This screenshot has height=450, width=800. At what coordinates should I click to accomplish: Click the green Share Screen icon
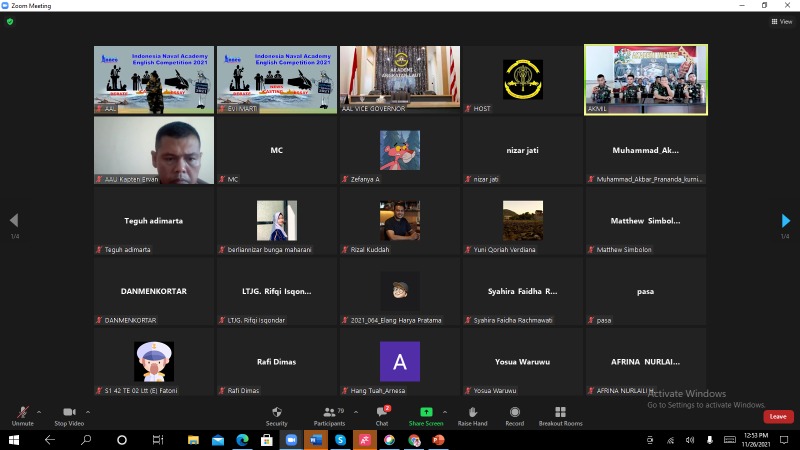click(x=426, y=413)
